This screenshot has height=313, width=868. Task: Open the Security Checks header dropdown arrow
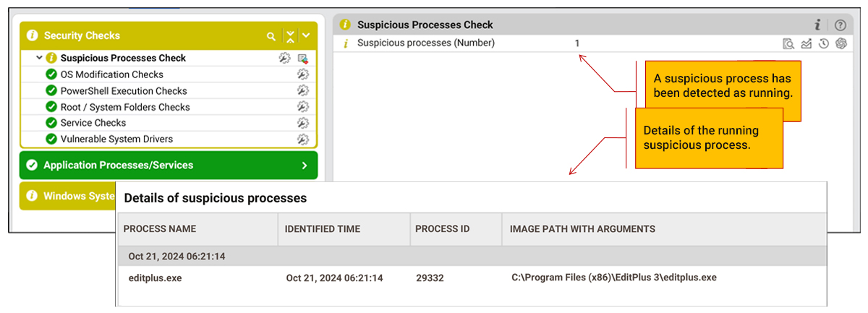pyautogui.click(x=306, y=35)
